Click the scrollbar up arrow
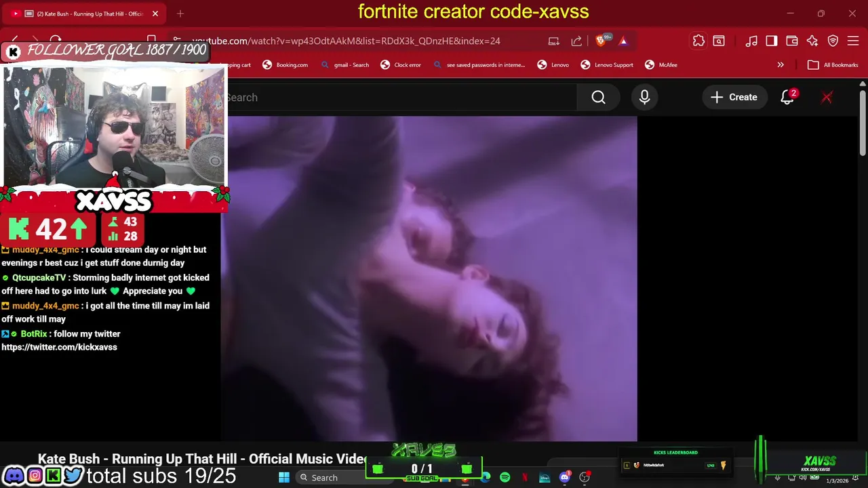Screen dimensions: 868x488 [x=863, y=84]
